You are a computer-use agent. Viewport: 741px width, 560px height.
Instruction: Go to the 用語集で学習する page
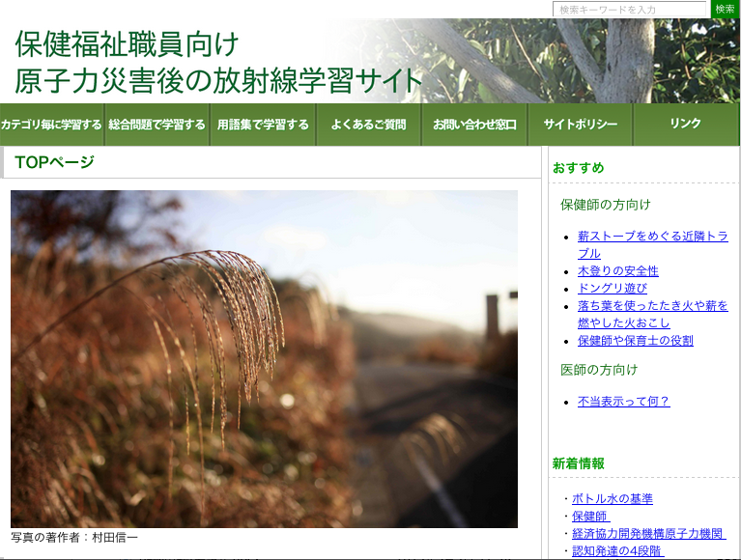[263, 126]
